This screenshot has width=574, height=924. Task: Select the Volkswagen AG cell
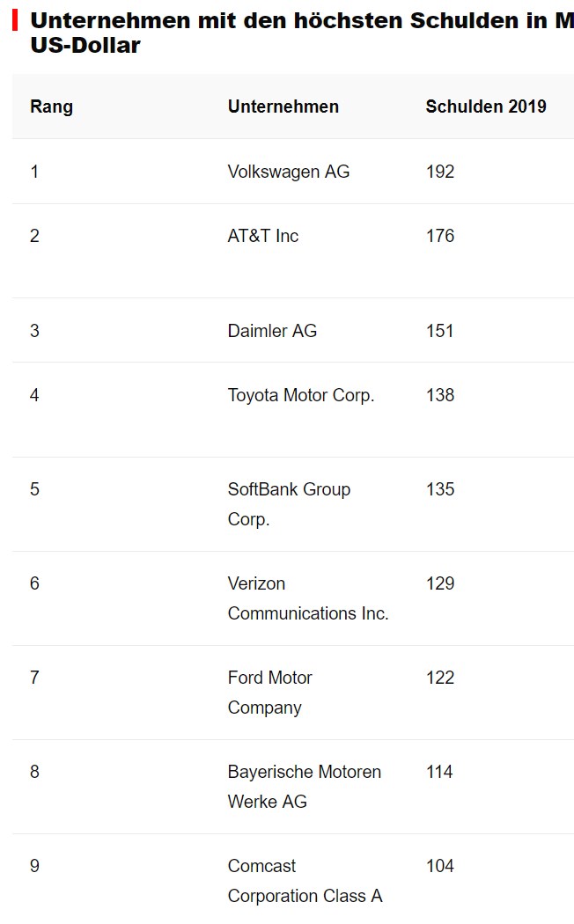288,172
